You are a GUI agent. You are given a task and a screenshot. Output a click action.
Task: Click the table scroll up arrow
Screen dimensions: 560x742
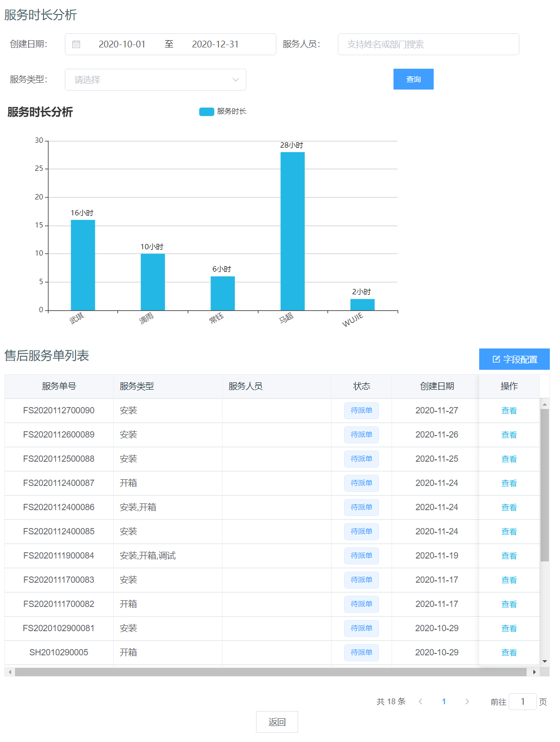(545, 404)
